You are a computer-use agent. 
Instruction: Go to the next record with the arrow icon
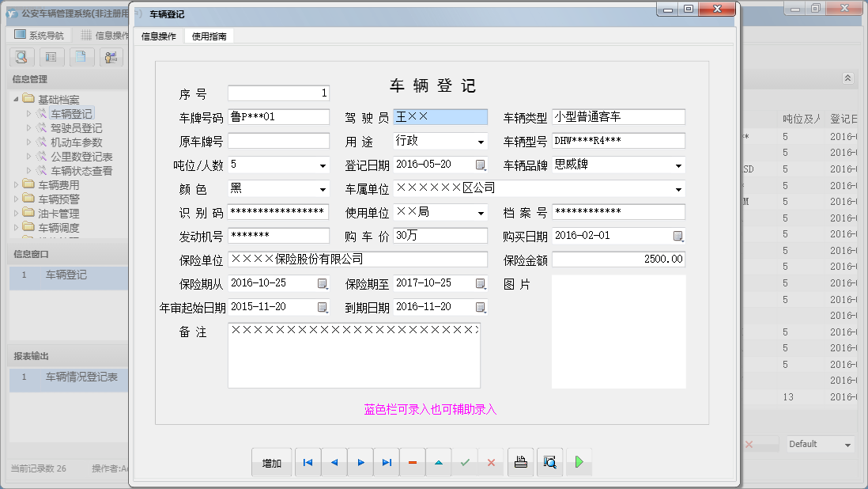(360, 461)
